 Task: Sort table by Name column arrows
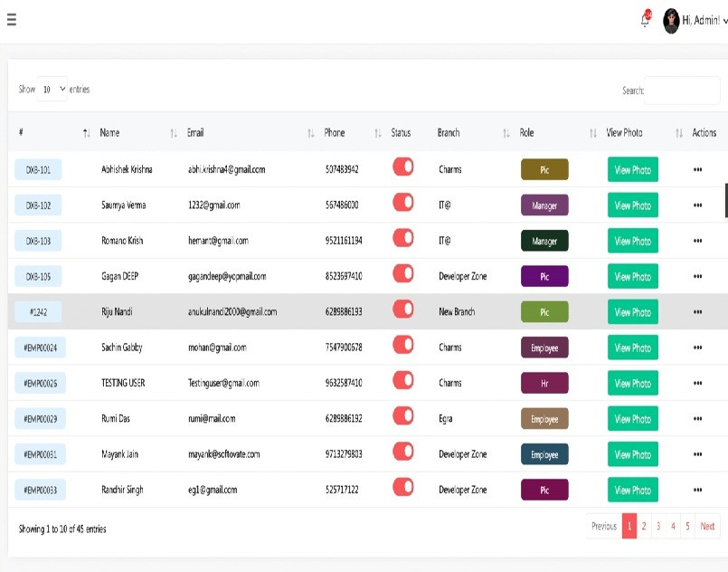(x=174, y=133)
